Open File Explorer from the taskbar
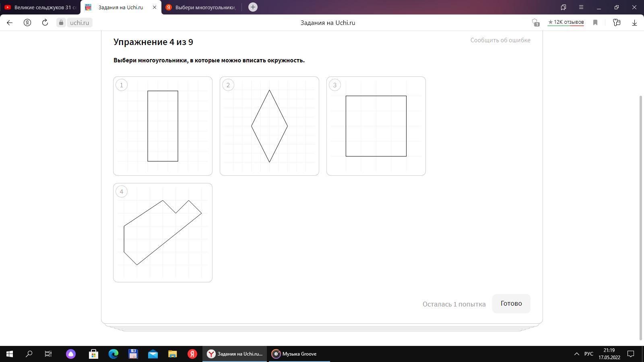644x362 pixels. tap(172, 354)
